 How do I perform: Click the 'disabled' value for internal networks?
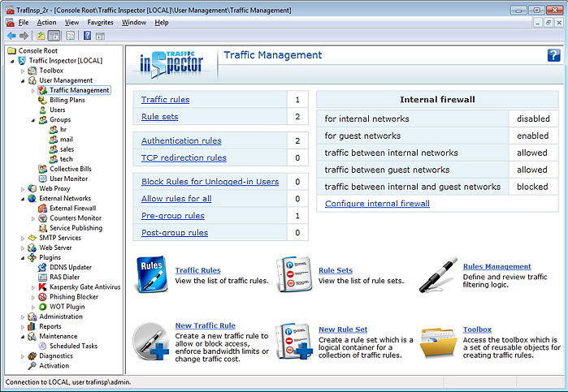tap(533, 118)
